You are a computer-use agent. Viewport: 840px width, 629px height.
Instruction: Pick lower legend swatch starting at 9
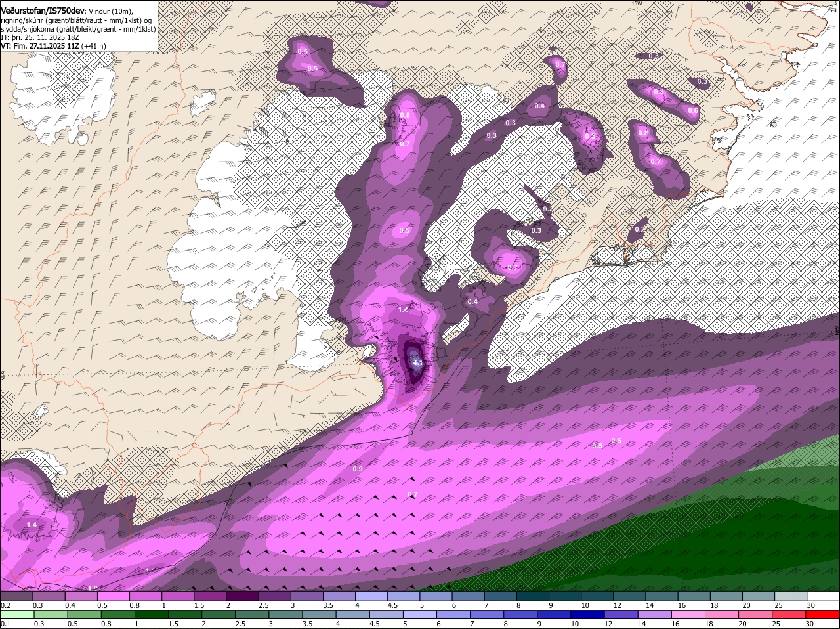pyautogui.click(x=555, y=615)
